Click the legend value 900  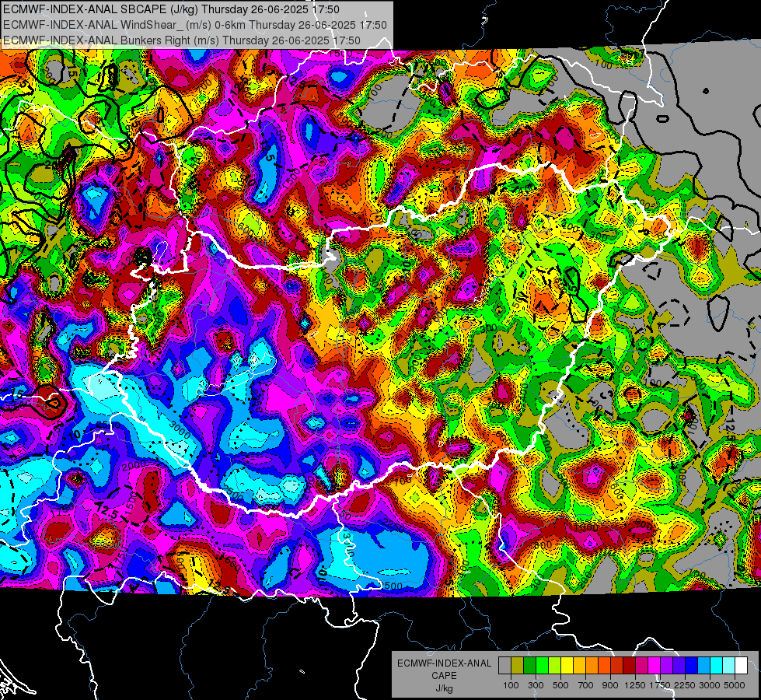610,685
